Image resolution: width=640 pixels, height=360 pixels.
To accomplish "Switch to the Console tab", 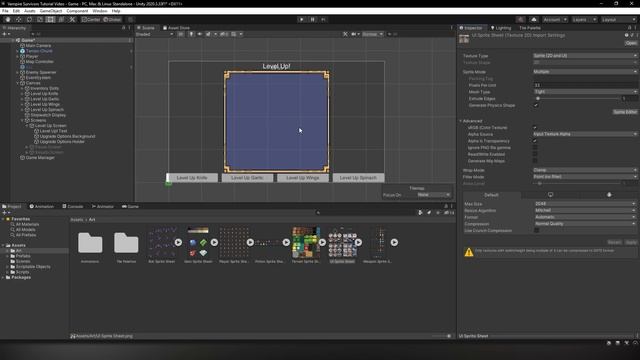I will [73, 207].
